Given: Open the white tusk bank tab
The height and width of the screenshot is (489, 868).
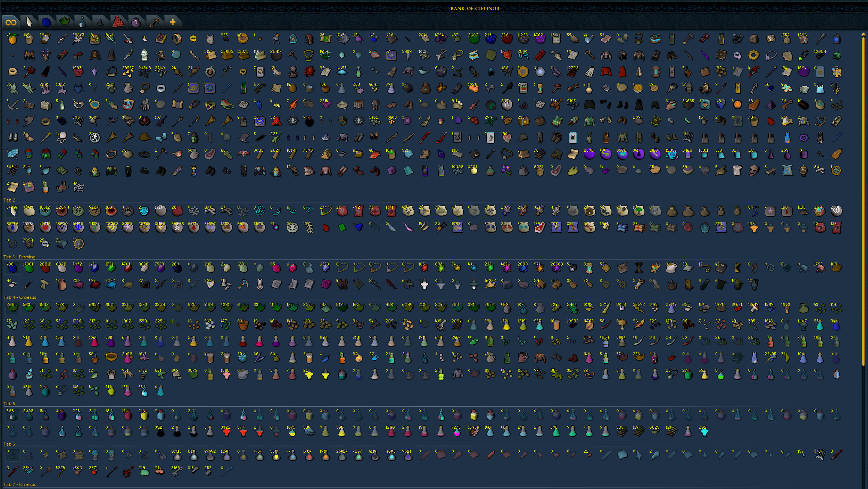Looking at the screenshot, I should [x=29, y=22].
